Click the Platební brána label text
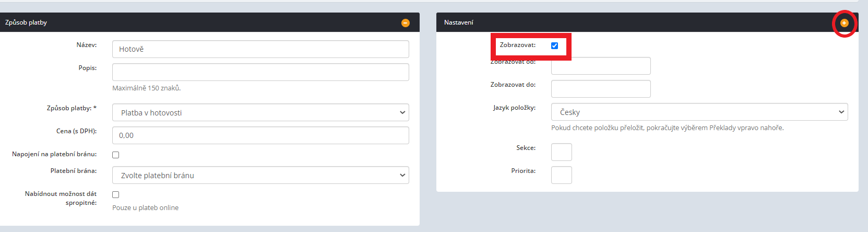The height and width of the screenshot is (232, 868). [73, 171]
